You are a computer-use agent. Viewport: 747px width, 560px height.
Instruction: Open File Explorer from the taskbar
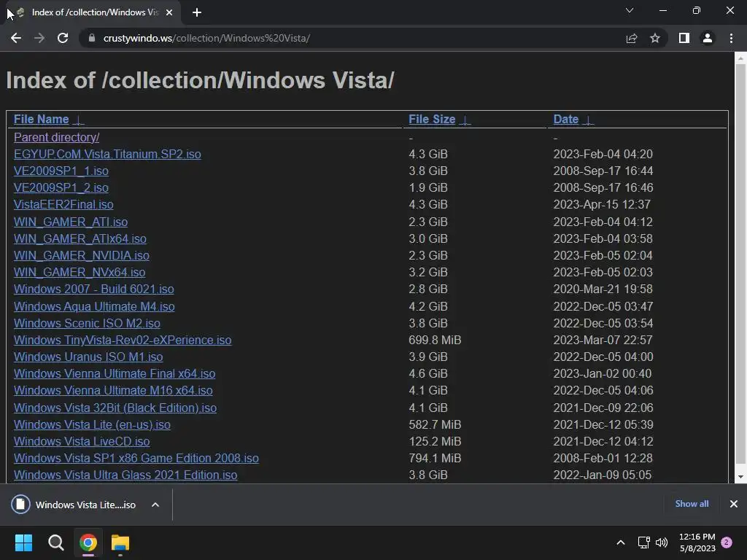pyautogui.click(x=120, y=542)
